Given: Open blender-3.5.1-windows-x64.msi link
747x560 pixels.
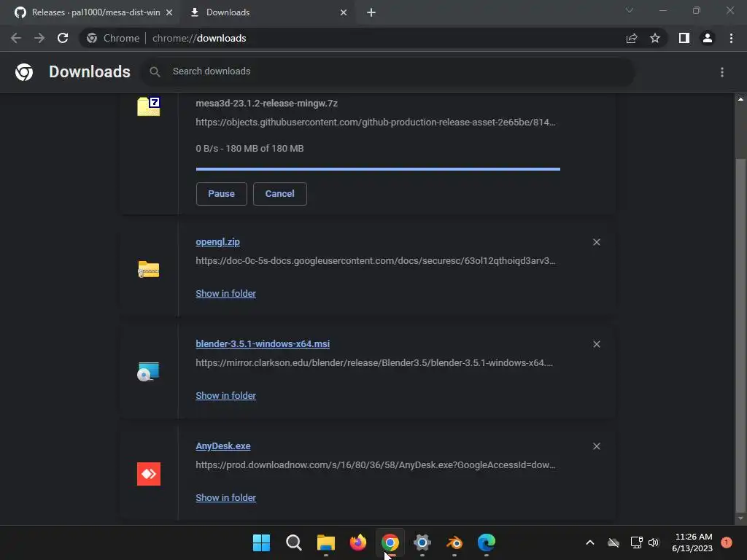Looking at the screenshot, I should (263, 344).
